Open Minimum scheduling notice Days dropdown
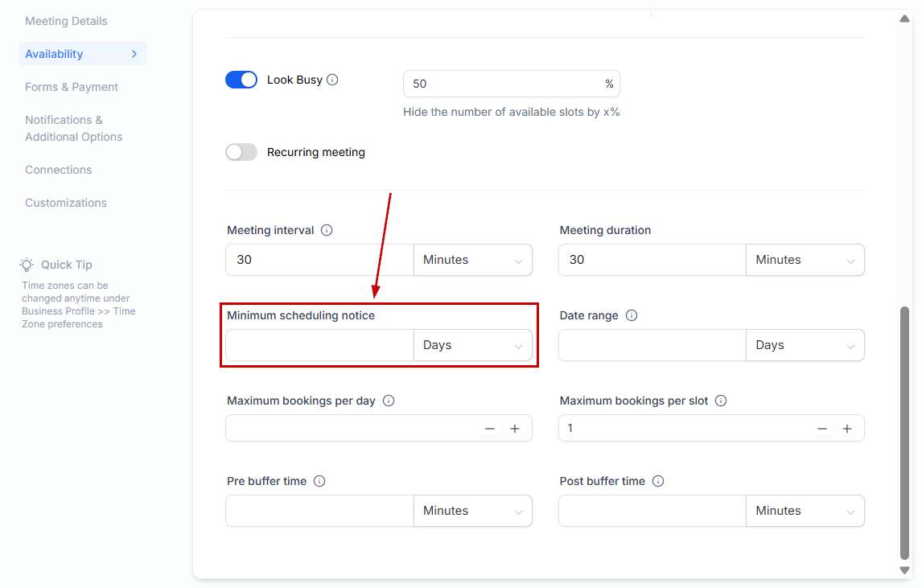The width and height of the screenshot is (922, 588). 472,345
